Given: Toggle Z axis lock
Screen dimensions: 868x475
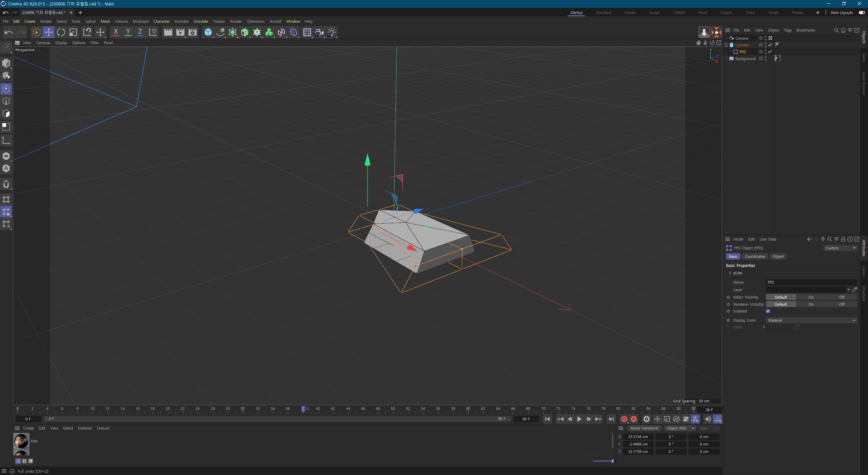Looking at the screenshot, I should pos(140,32).
